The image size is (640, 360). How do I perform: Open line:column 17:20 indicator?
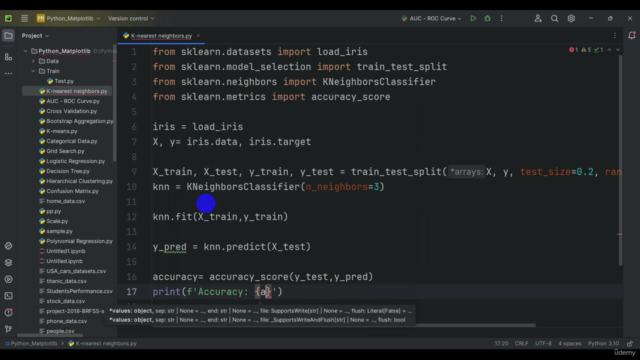click(x=501, y=344)
